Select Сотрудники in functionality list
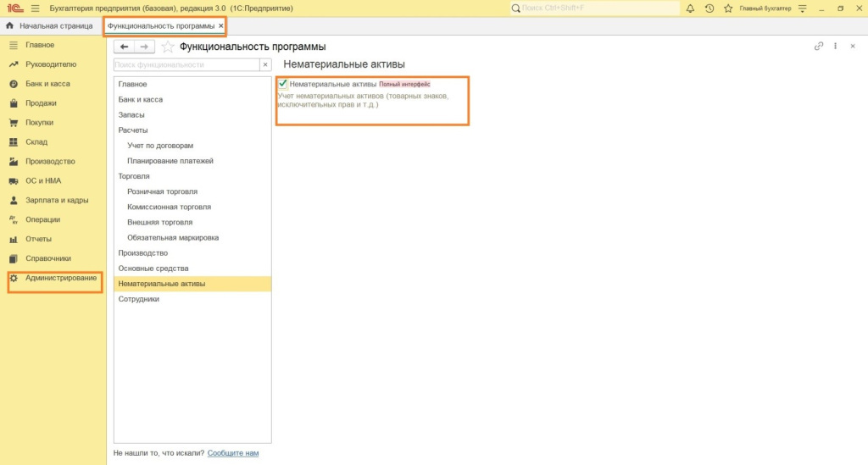The width and height of the screenshot is (868, 465). tap(192, 299)
